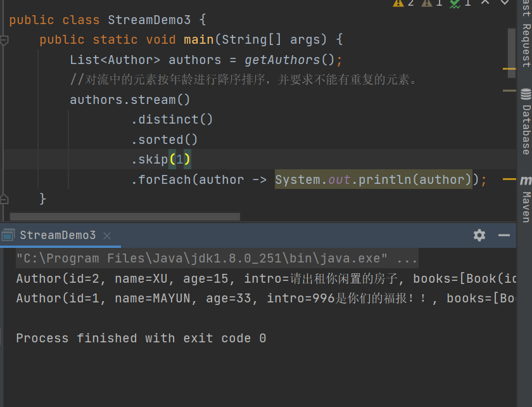Viewport: 532px width, 407px height.
Task: Click the .distinct() call in code
Action: click(172, 120)
